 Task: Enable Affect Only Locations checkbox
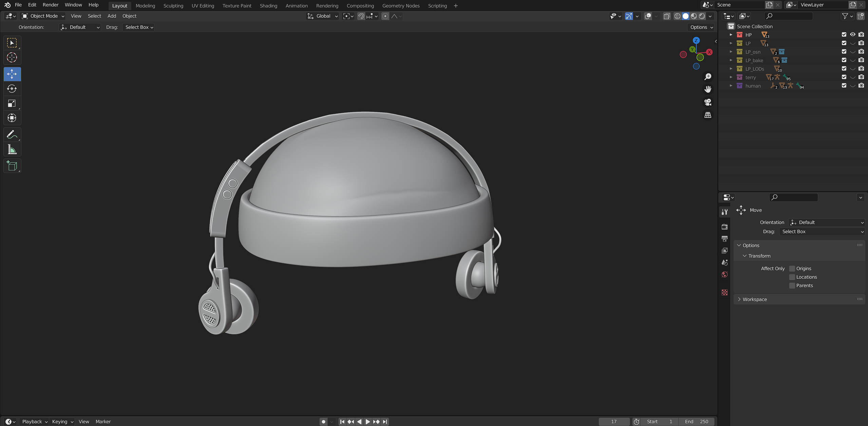(792, 277)
